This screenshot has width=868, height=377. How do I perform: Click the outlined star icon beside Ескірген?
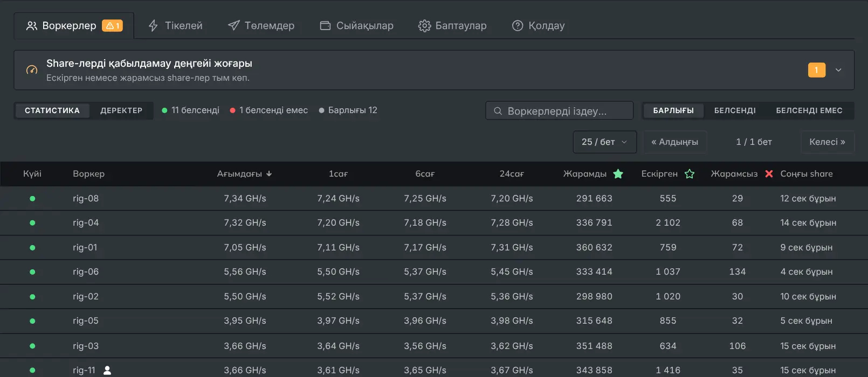point(690,174)
